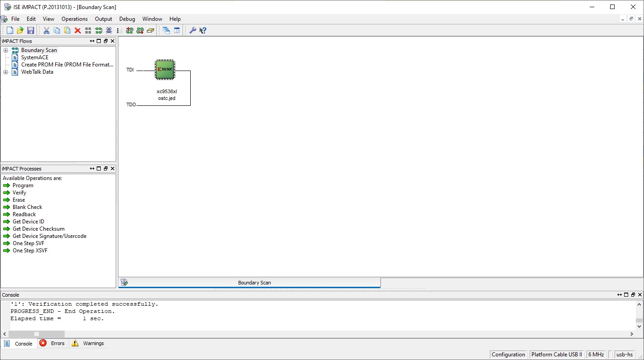The image size is (644, 360).
Task: Click the red X Delete icon
Action: 78,30
